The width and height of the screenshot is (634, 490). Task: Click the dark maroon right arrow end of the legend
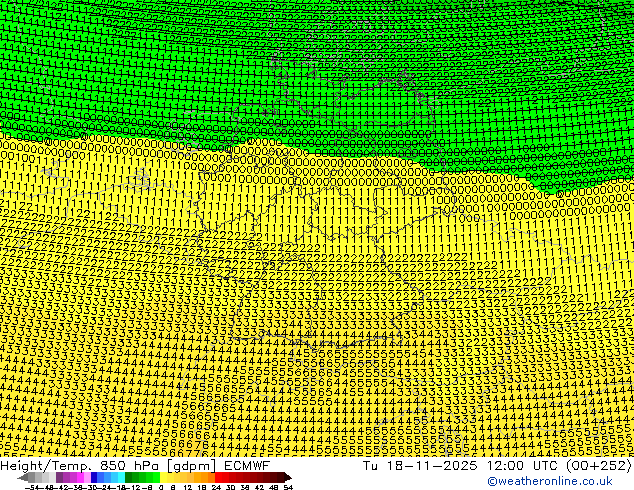pyautogui.click(x=288, y=477)
